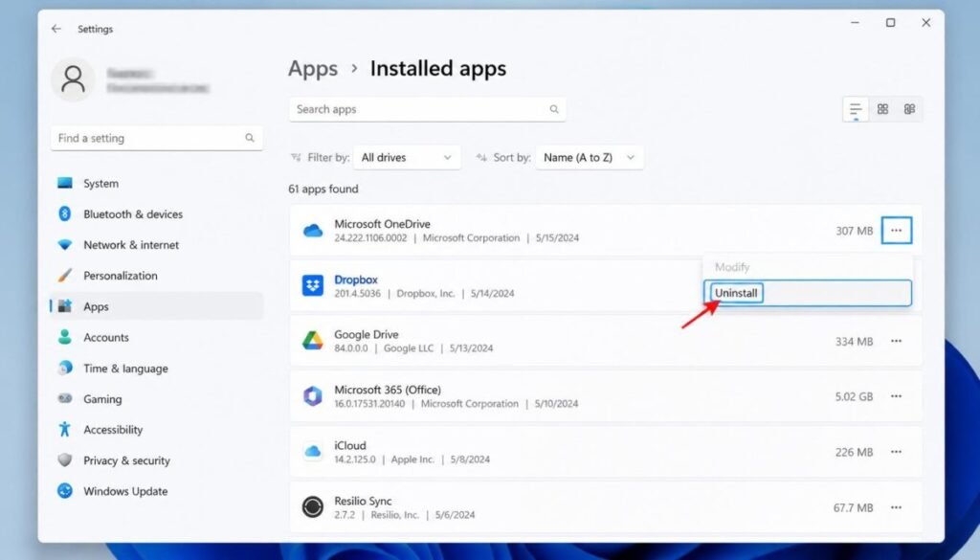
Task: Click the 307 MB size value
Action: pos(855,232)
